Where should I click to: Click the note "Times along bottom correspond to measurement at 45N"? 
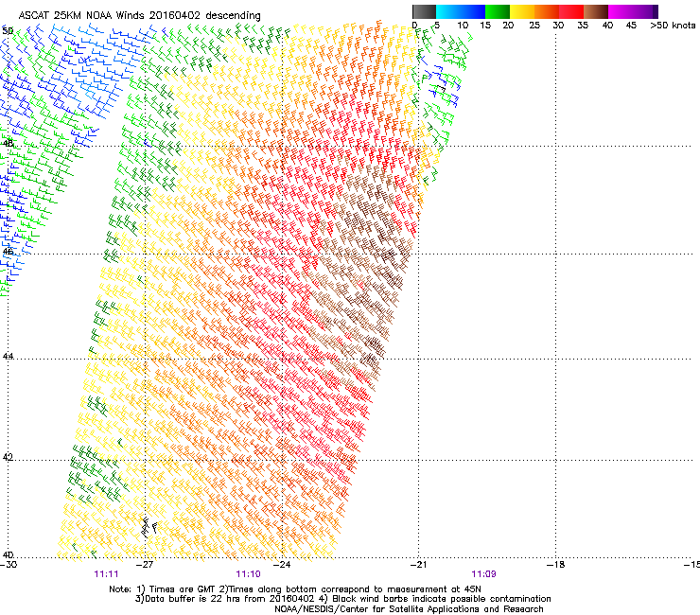(355, 589)
